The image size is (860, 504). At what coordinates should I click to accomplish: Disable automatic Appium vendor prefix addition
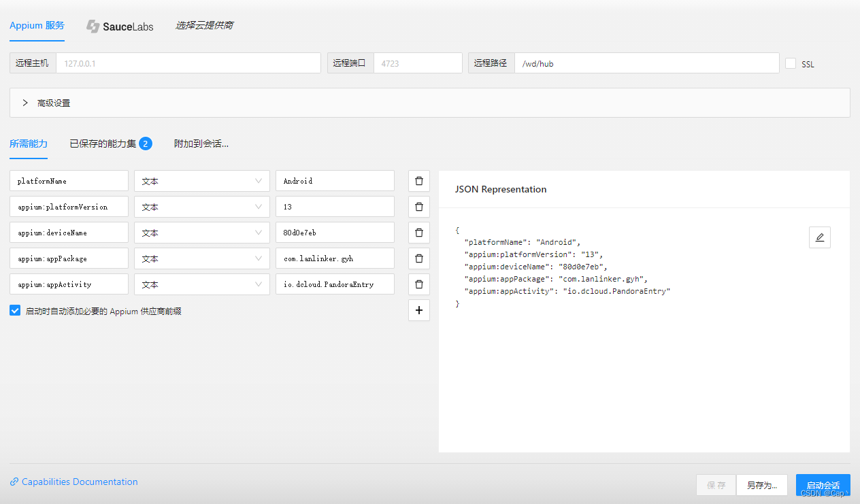pos(14,310)
